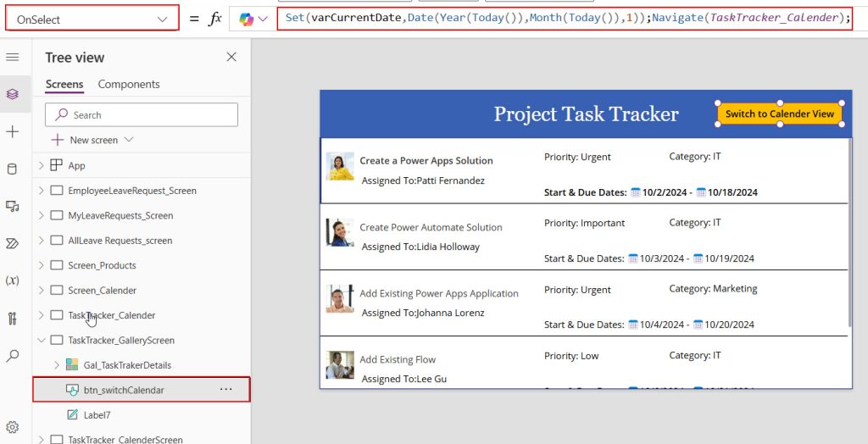Screen dimensions: 868x444
Task: Click the Label7 edit icon
Action: coord(72,414)
